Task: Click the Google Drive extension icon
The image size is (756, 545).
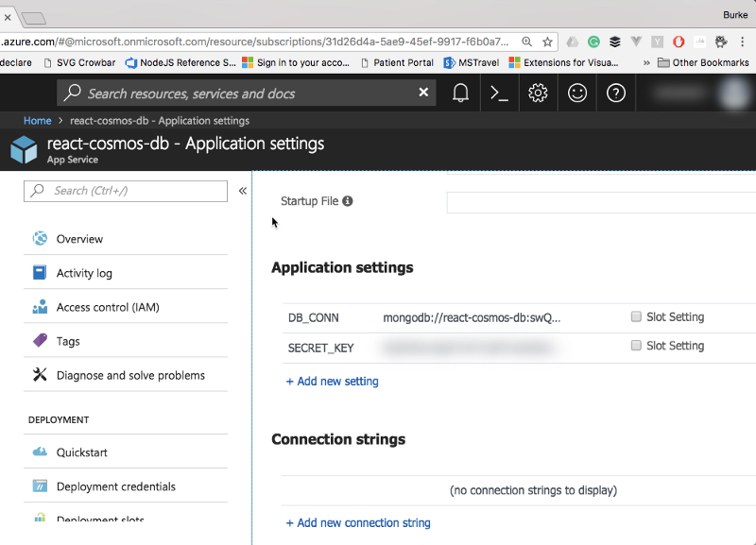Action: click(573, 42)
